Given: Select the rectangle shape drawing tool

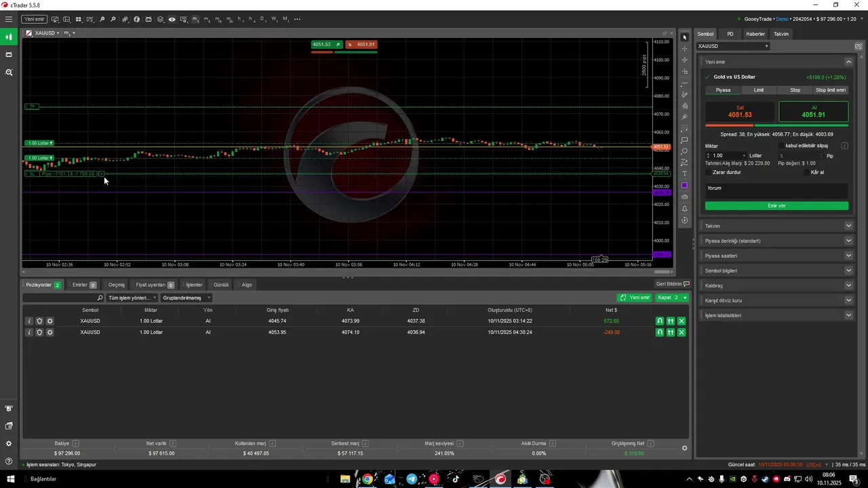Looking at the screenshot, I should pos(684,140).
